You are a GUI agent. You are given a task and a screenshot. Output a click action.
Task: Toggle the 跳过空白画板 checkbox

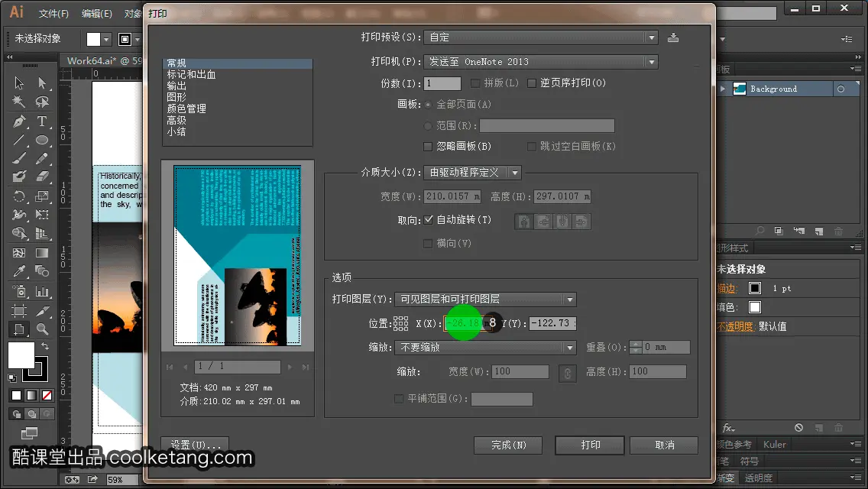(532, 147)
